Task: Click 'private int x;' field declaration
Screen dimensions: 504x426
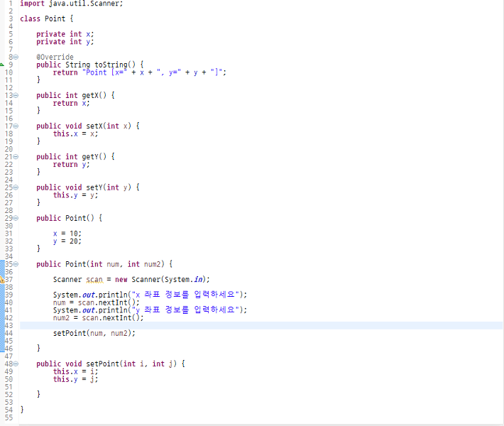Action: pyautogui.click(x=65, y=34)
